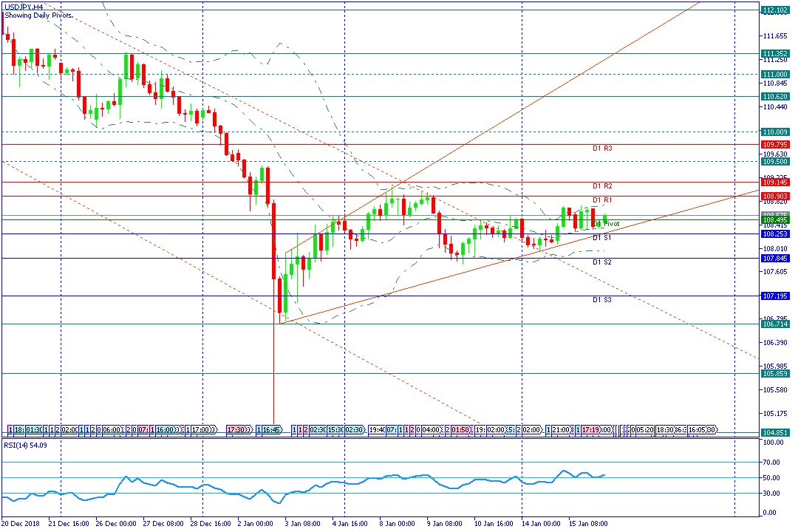Select the 05:20 upcoming event marker
This screenshot has width=798, height=532.
click(x=645, y=430)
